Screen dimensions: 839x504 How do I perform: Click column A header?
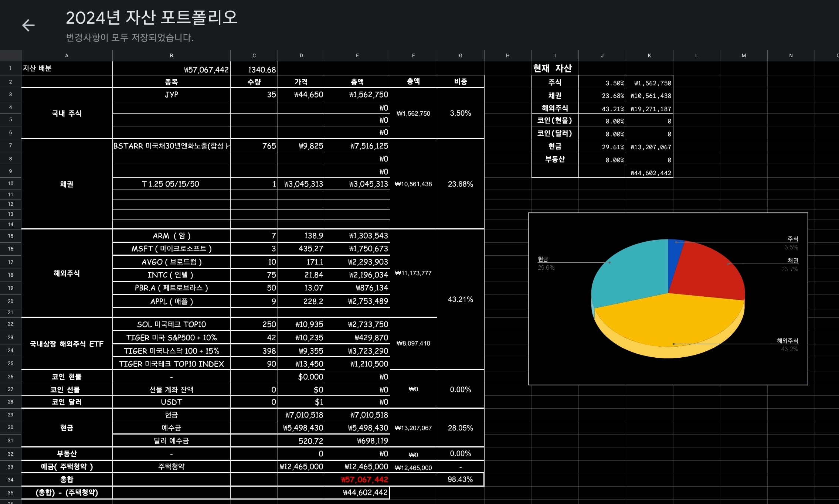tap(67, 55)
